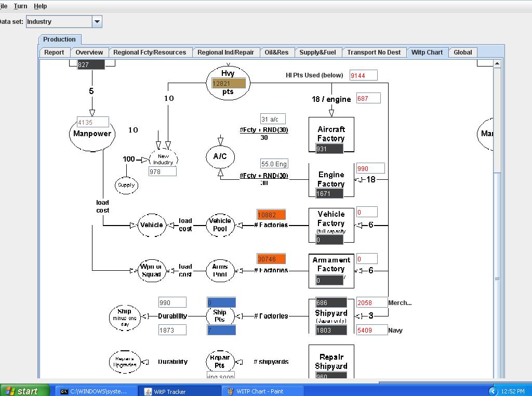Image resolution: width=532 pixels, height=396 pixels.
Task: Click the blue Ship Pts field showing 0
Action: 221,302
